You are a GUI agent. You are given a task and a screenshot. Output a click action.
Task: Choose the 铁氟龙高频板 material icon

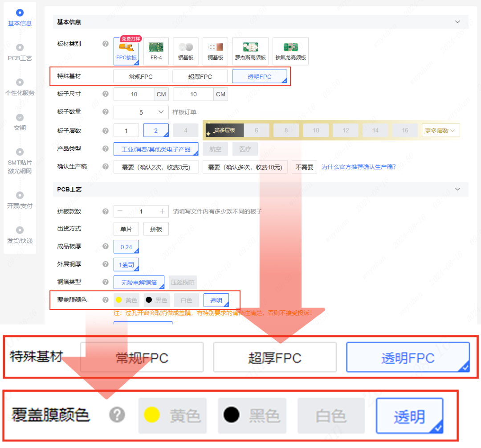[290, 51]
